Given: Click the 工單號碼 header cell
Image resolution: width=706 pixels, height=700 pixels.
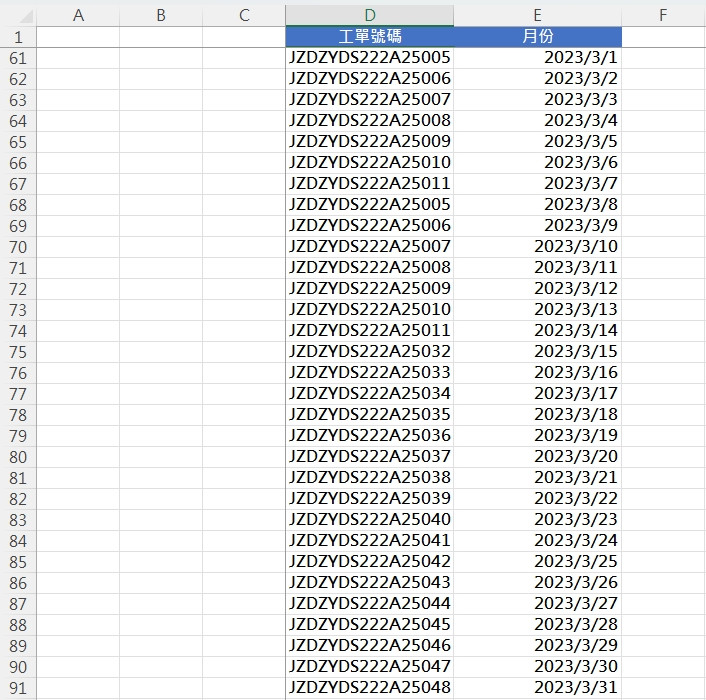Looking at the screenshot, I should click(370, 36).
